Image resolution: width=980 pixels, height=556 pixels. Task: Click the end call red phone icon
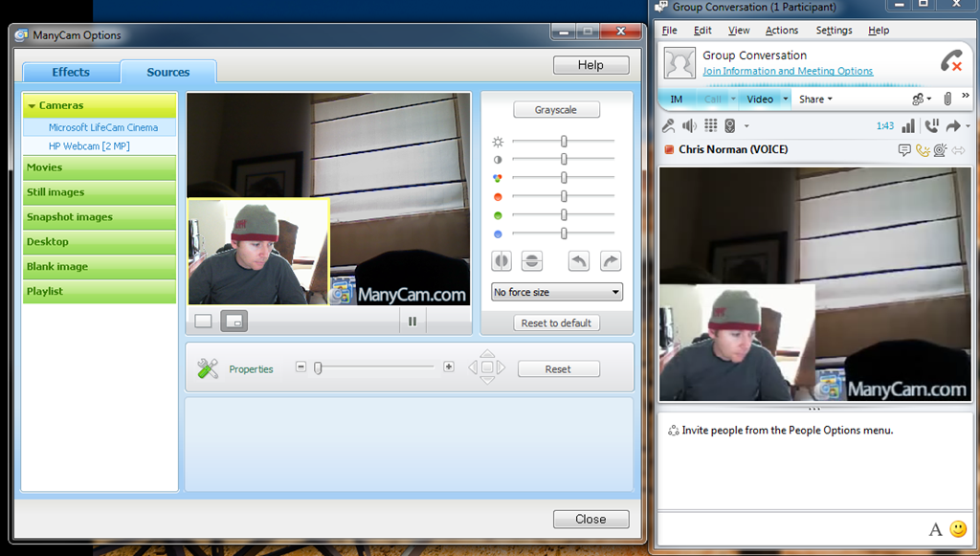point(951,60)
